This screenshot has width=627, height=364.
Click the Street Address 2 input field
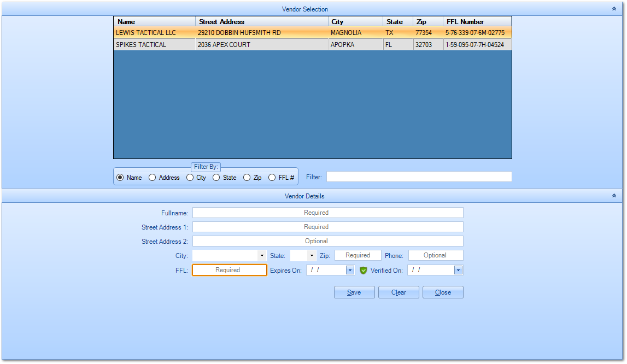328,241
